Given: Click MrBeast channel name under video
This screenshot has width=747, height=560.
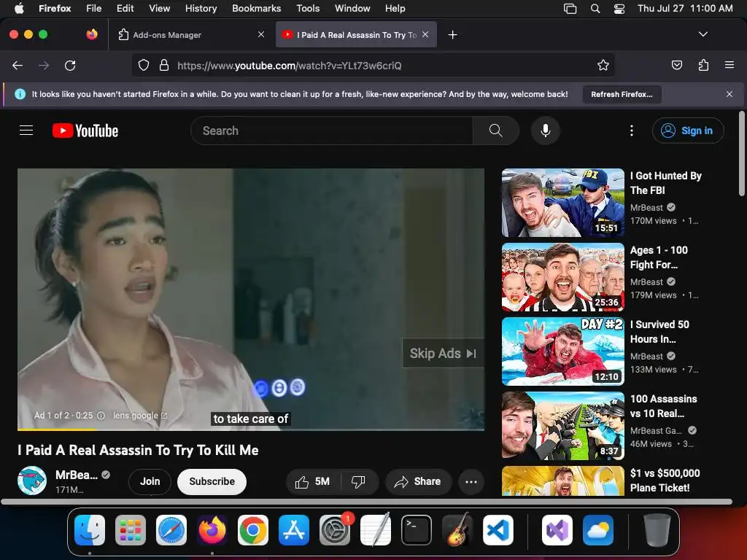Looking at the screenshot, I should pyautogui.click(x=76, y=475).
